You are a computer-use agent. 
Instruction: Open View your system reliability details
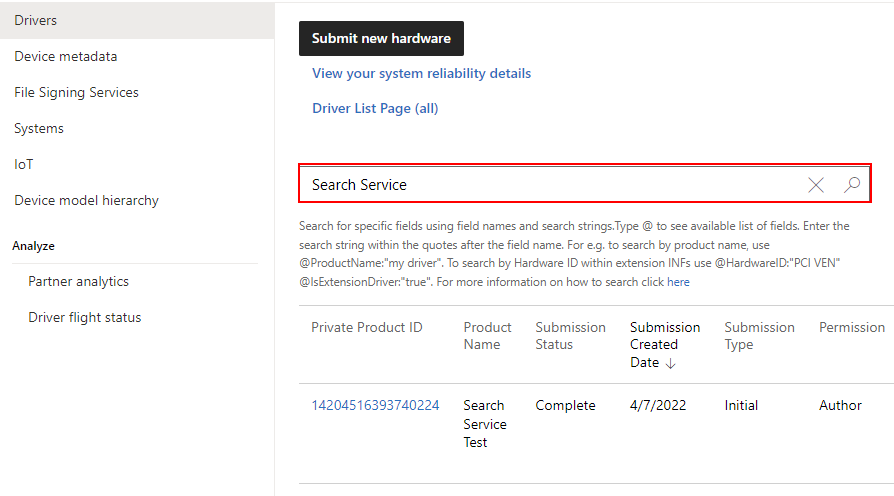(x=421, y=73)
